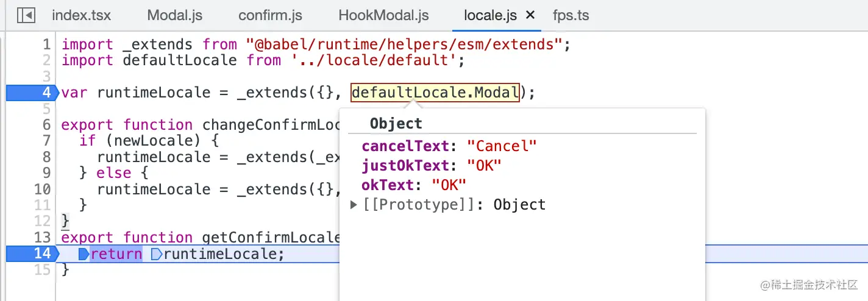Image resolution: width=868 pixels, height=301 pixels.
Task: Close the locale.js tab
Action: [x=530, y=15]
